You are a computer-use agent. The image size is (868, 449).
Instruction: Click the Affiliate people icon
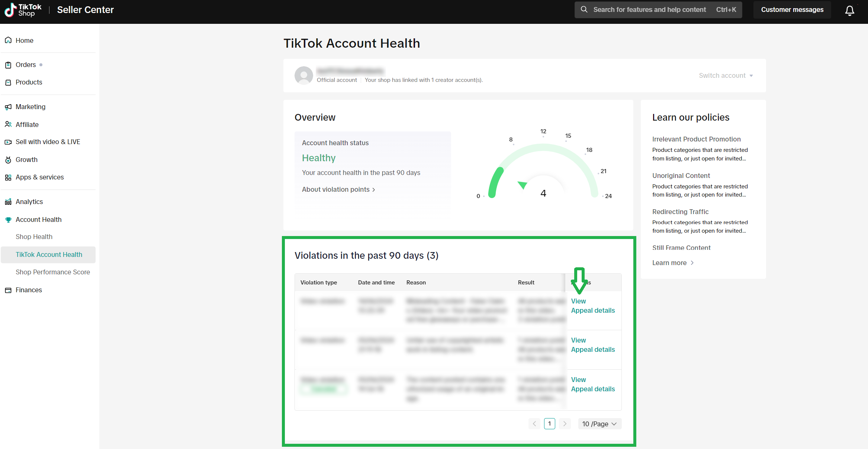point(8,124)
